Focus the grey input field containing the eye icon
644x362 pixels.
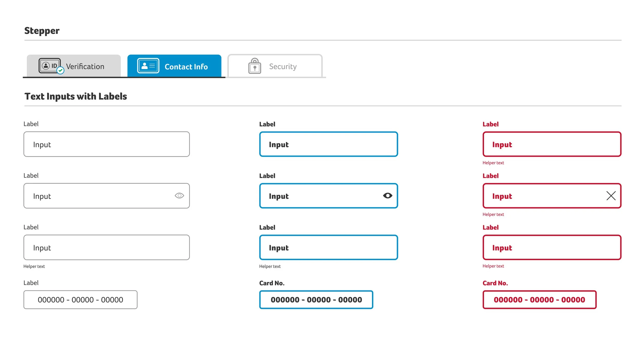pyautogui.click(x=107, y=196)
